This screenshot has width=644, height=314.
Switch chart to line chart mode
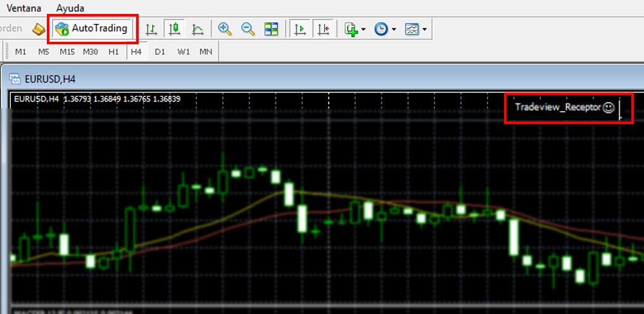[x=198, y=28]
